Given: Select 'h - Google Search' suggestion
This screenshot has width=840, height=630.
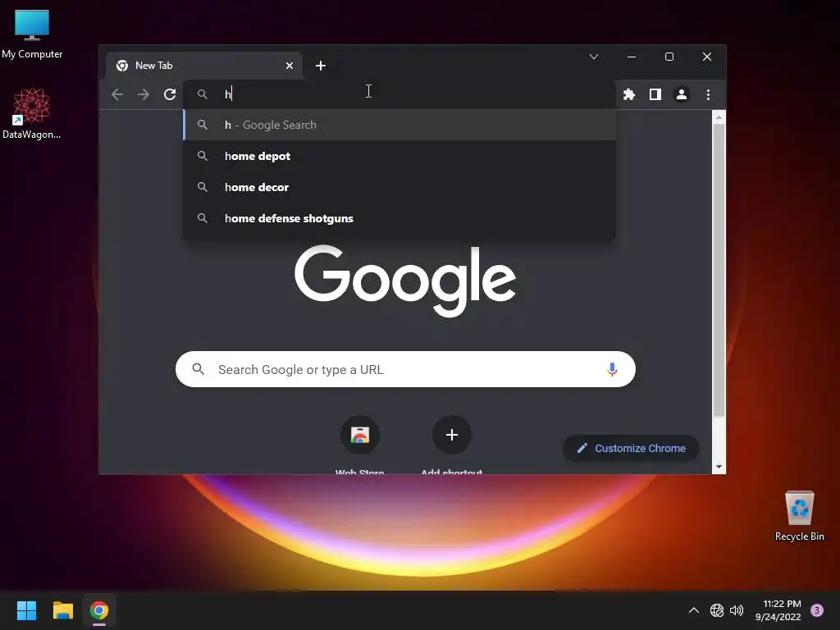Looking at the screenshot, I should coord(399,125).
